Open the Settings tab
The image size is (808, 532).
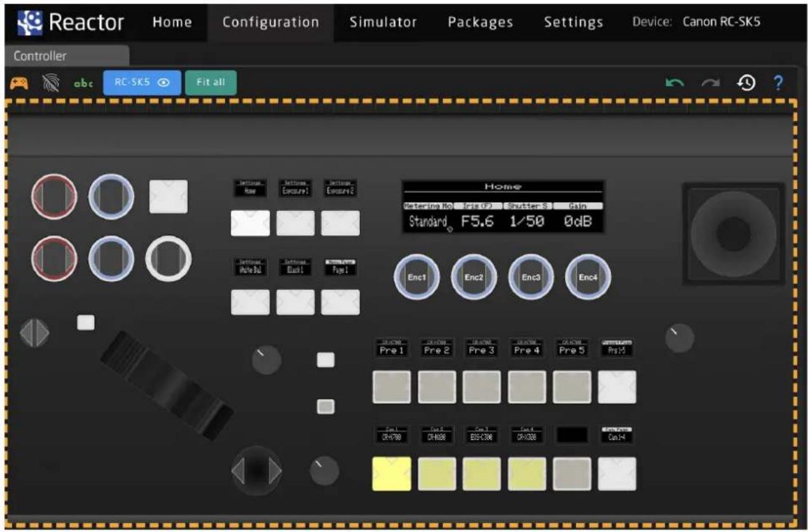click(x=573, y=22)
